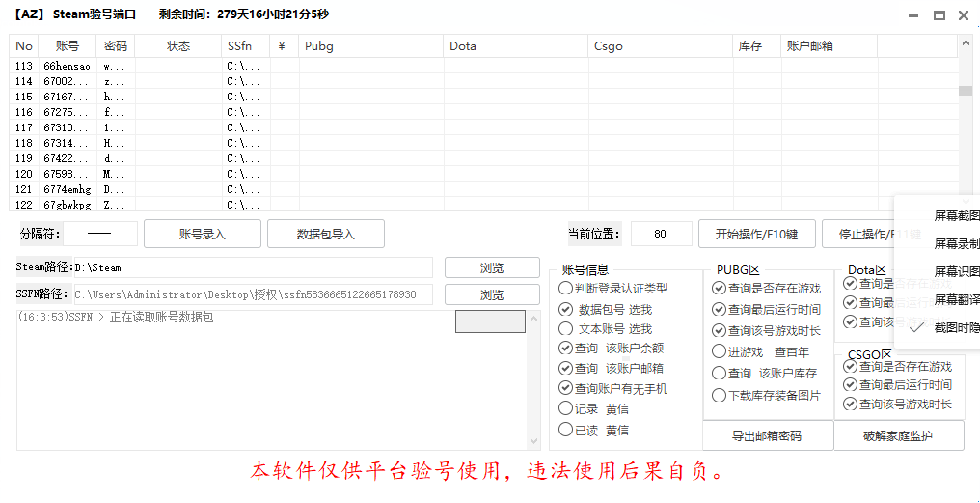Toggle 查询 该账户邮箱 checkbox
Image resolution: width=980 pixels, height=503 pixels.
click(610, 368)
